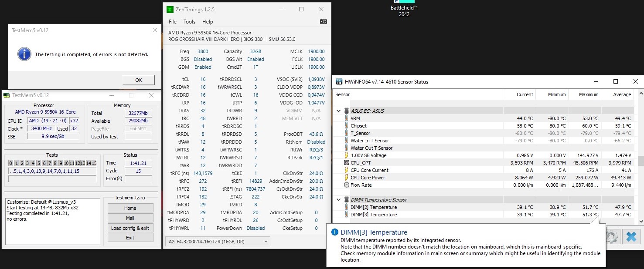Click the DIMM[2] Temperature thermometer icon

pos(347,207)
